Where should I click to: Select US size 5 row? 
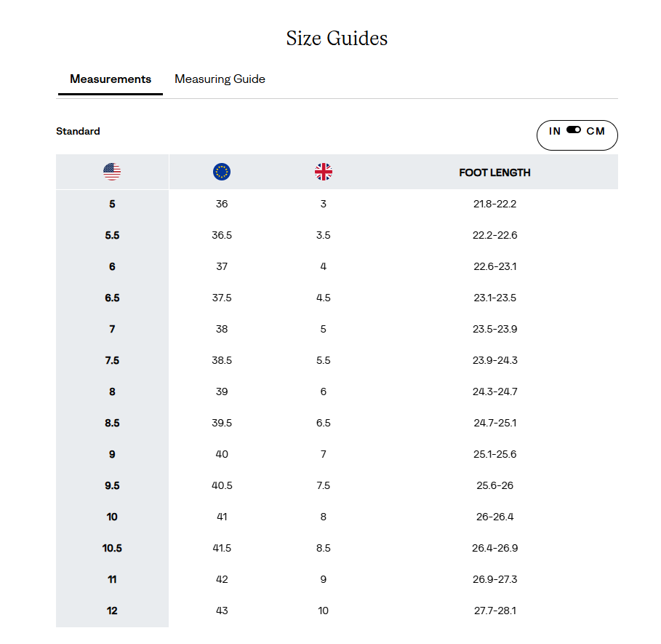click(x=337, y=204)
